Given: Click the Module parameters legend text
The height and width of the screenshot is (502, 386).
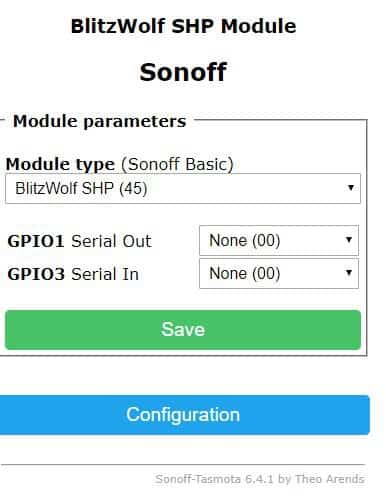Looking at the screenshot, I should (x=99, y=121).
